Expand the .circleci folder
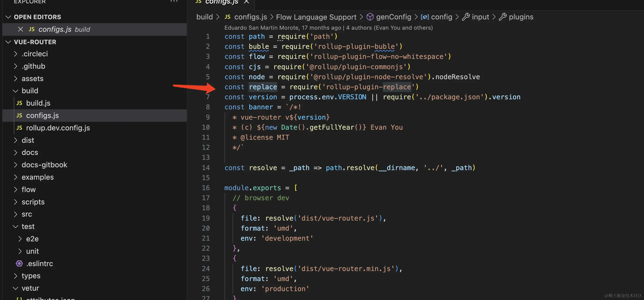Image resolution: width=644 pixels, height=300 pixels. (x=16, y=54)
